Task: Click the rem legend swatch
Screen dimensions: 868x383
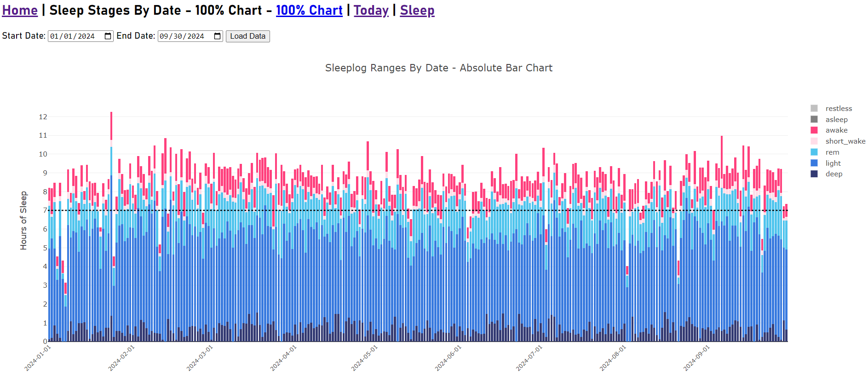Action: tap(814, 152)
